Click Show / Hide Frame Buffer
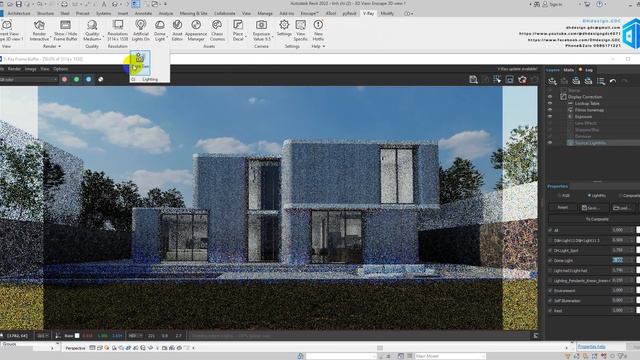The width and height of the screenshot is (640, 360). (x=65, y=30)
